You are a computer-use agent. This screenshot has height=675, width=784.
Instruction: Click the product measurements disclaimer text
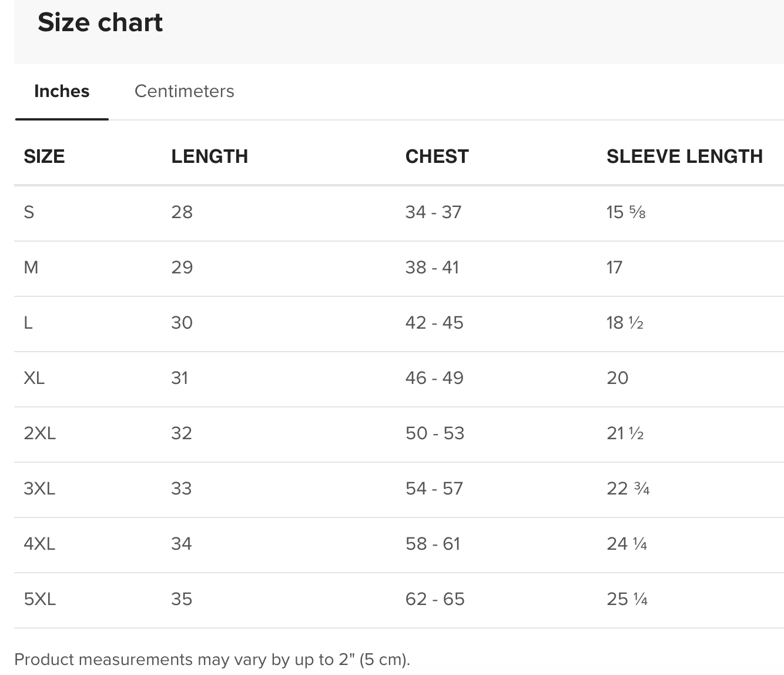pos(212,660)
